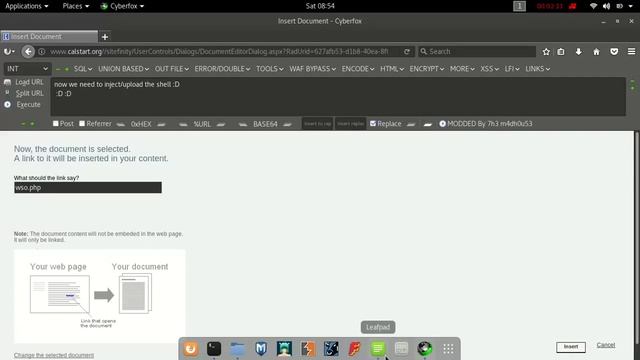The height and width of the screenshot is (360, 640).
Task: Click the HackBar text area
Action: point(338,97)
